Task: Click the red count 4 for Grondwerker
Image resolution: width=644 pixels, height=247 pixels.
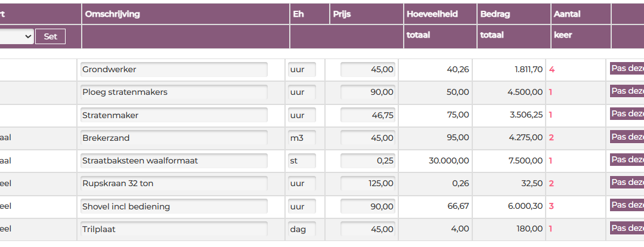Action: tap(552, 70)
